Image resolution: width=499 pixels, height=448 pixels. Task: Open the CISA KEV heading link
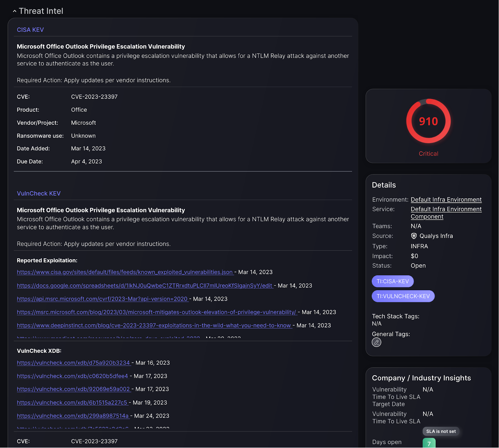[30, 30]
